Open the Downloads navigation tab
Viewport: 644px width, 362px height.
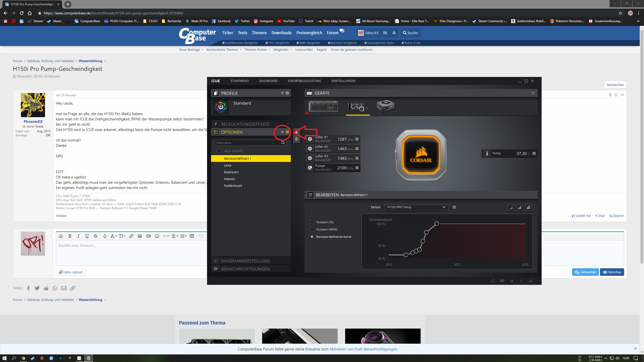(281, 33)
